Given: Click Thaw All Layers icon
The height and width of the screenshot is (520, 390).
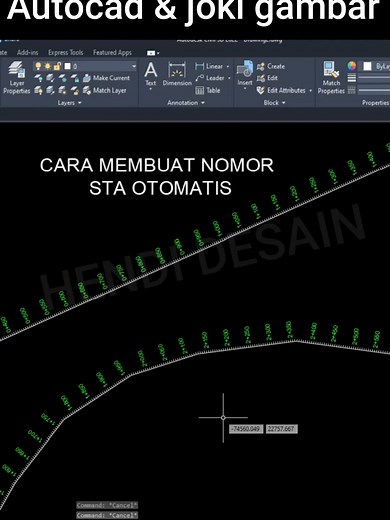Looking at the screenshot, I should [62, 90].
